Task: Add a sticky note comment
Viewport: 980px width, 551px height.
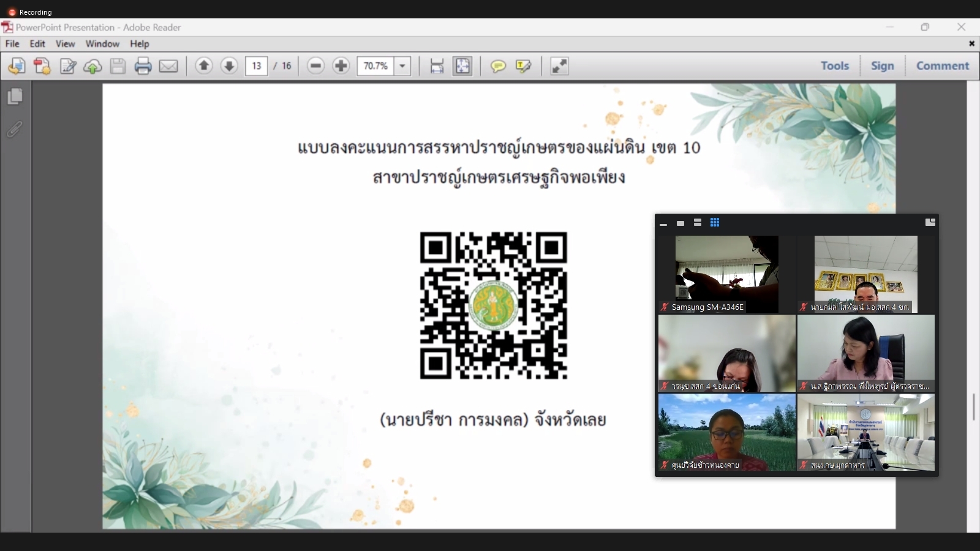Action: pos(498,66)
